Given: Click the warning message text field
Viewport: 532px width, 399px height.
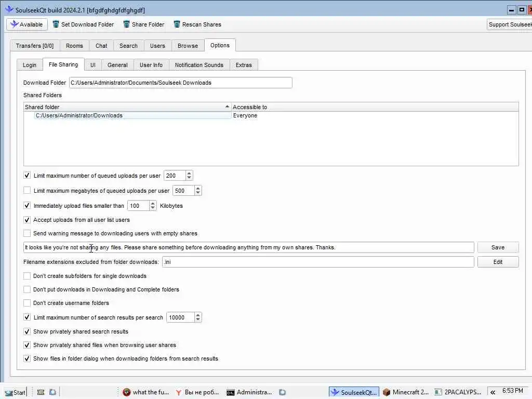Looking at the screenshot, I should point(249,247).
